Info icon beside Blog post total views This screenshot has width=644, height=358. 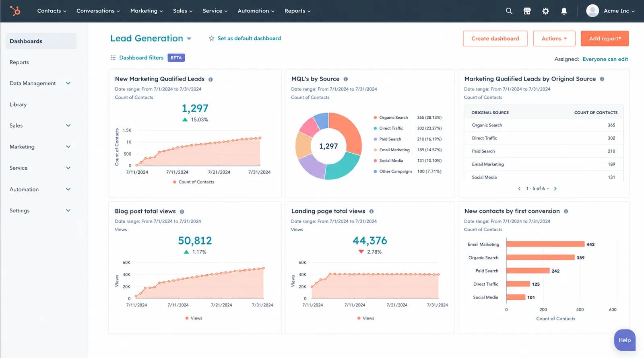pyautogui.click(x=182, y=212)
